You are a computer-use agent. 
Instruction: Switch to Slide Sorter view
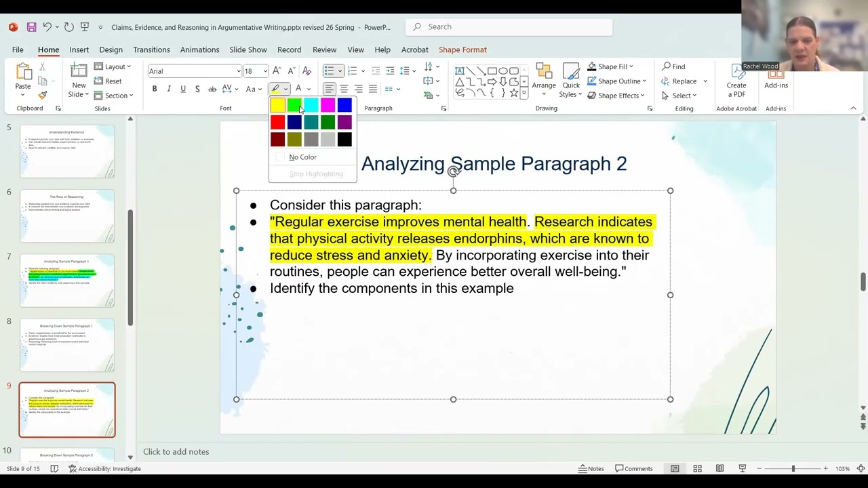point(697,468)
